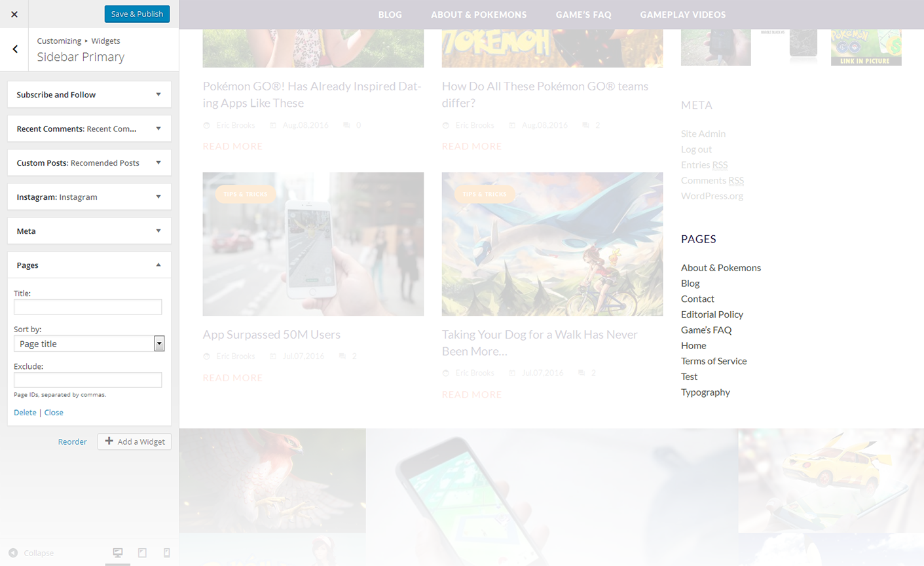Open Game's FAQ in top navigation menu
This screenshot has width=924, height=566.
click(x=583, y=14)
